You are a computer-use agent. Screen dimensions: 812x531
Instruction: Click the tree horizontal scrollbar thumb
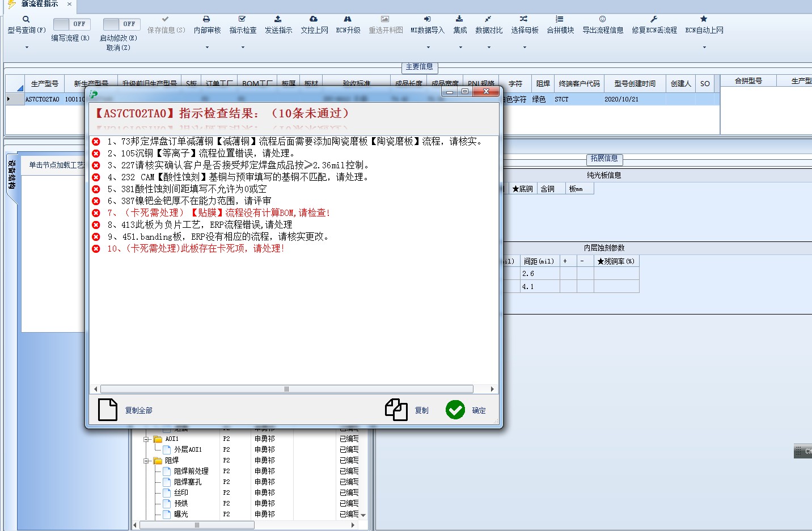point(197,525)
